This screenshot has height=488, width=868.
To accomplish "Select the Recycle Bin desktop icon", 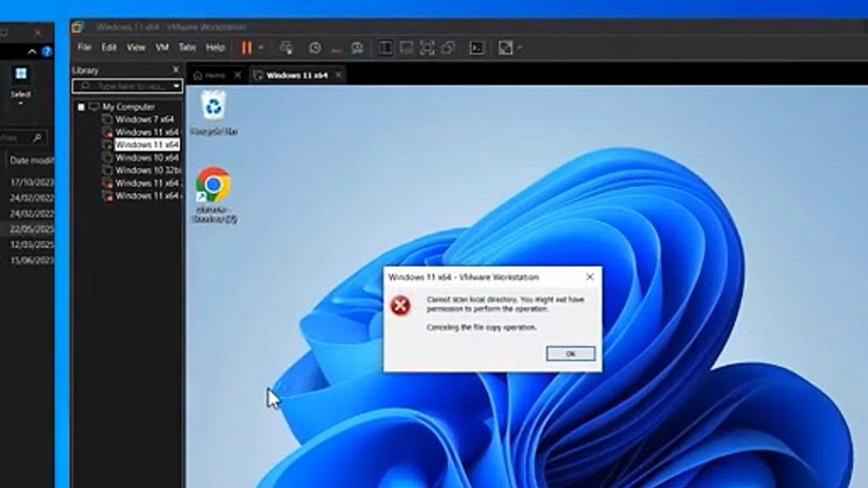I will pos(214,113).
